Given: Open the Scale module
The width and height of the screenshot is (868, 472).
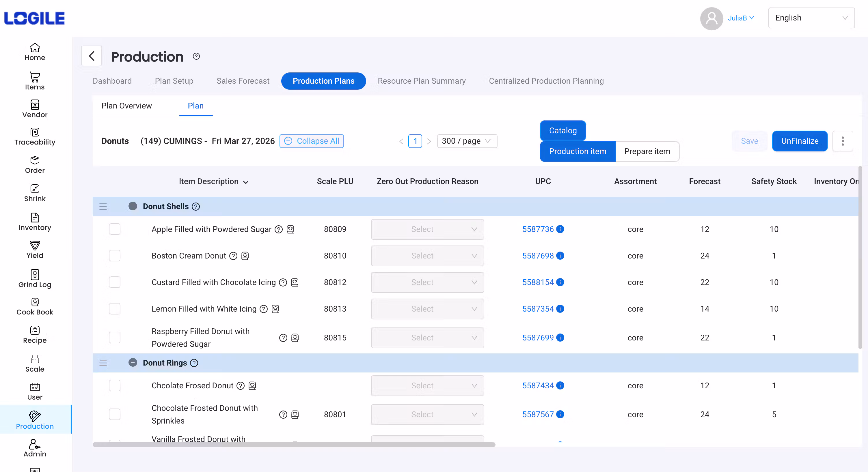Looking at the screenshot, I should tap(35, 364).
